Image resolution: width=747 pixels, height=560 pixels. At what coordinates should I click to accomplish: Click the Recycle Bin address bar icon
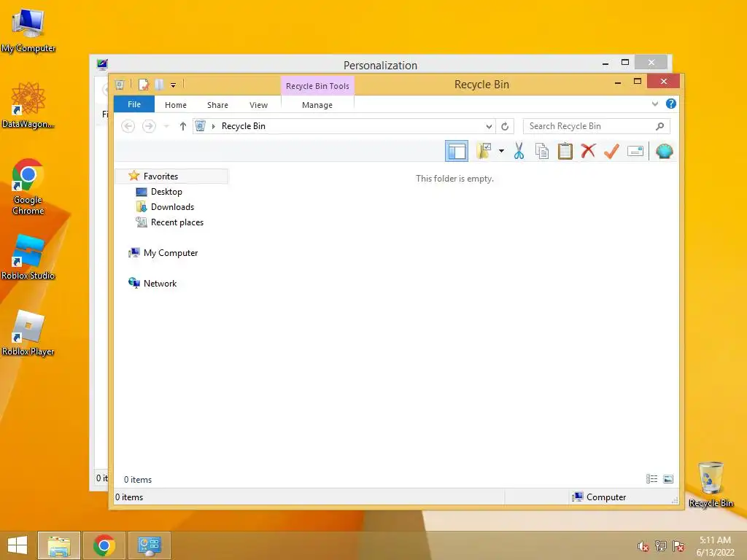click(x=201, y=125)
